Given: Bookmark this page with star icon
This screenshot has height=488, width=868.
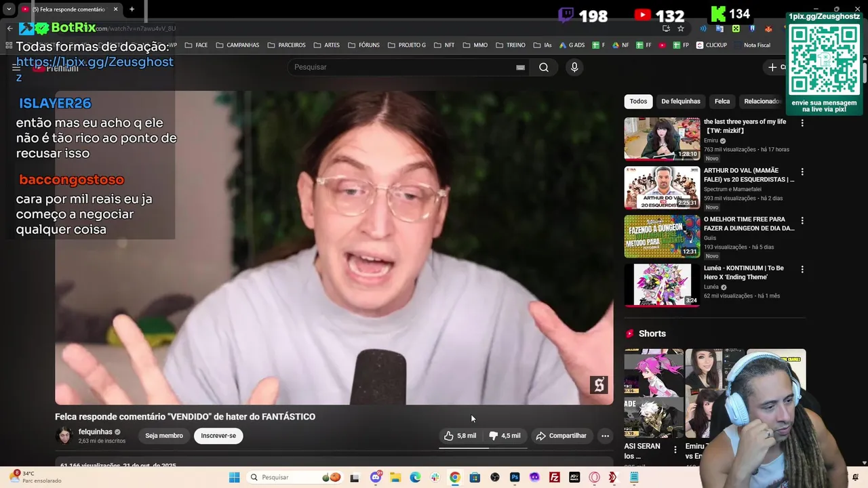Looking at the screenshot, I should click(x=681, y=28).
